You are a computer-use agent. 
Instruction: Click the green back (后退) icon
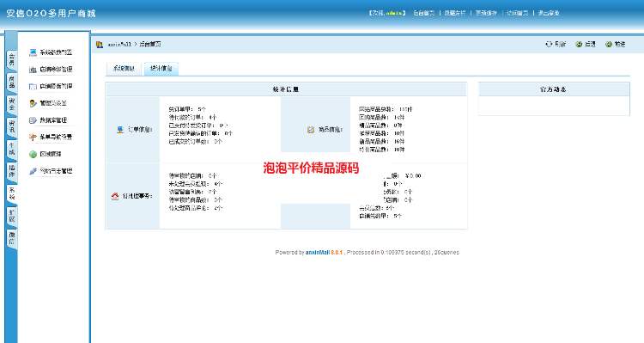pyautogui.click(x=579, y=44)
